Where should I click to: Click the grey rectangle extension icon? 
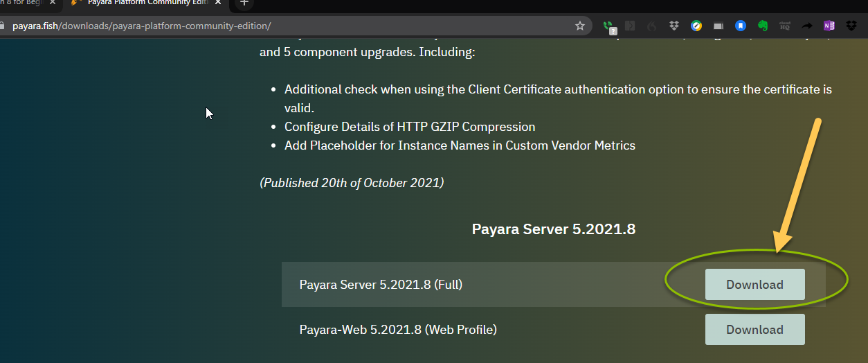718,26
